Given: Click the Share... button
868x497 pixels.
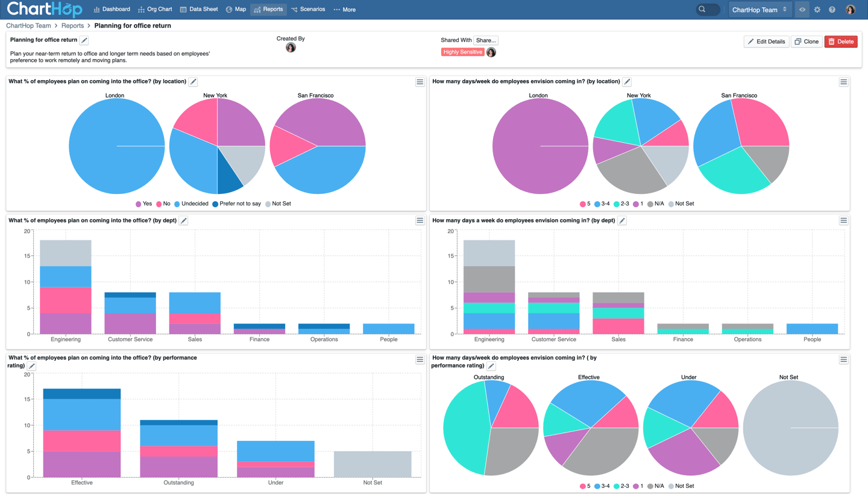Looking at the screenshot, I should point(485,40).
